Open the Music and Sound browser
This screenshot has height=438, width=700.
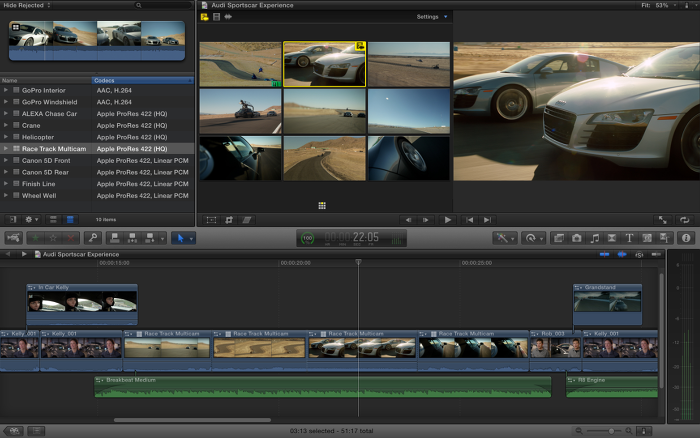click(594, 238)
